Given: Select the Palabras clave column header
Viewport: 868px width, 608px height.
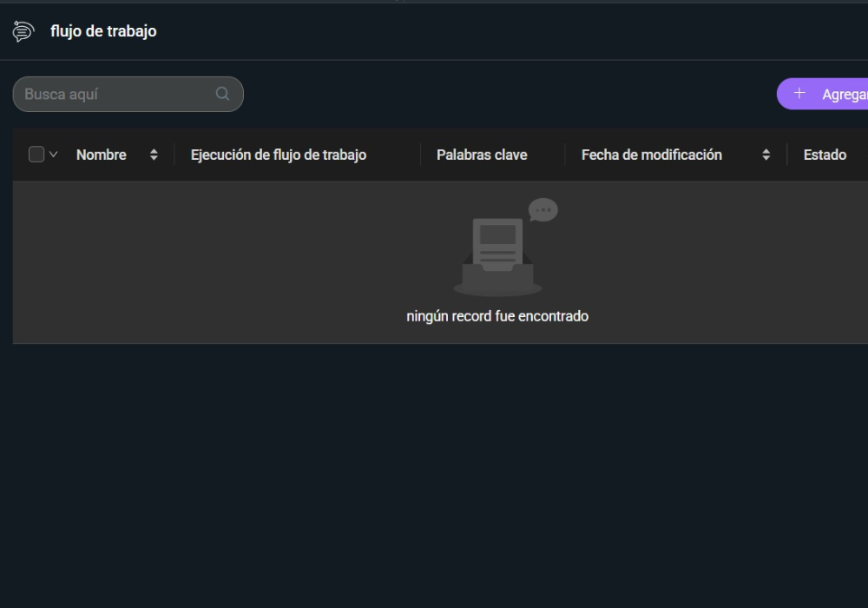Looking at the screenshot, I should [482, 155].
